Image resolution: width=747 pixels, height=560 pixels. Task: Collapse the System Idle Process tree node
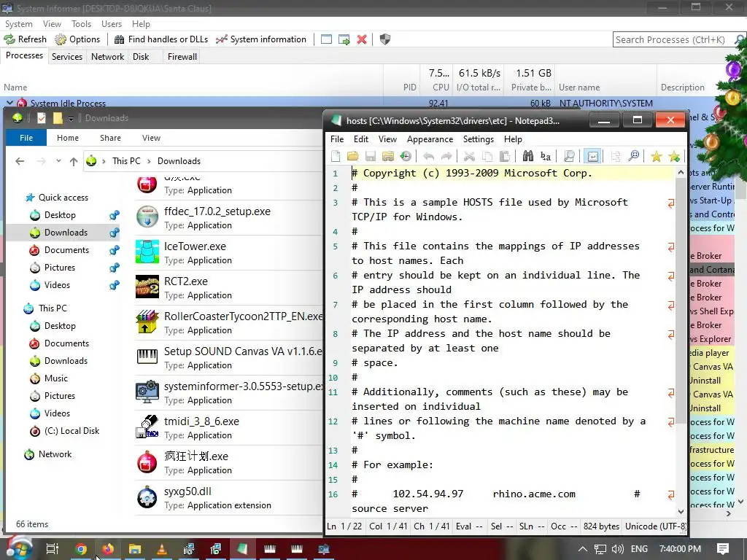pos(9,103)
